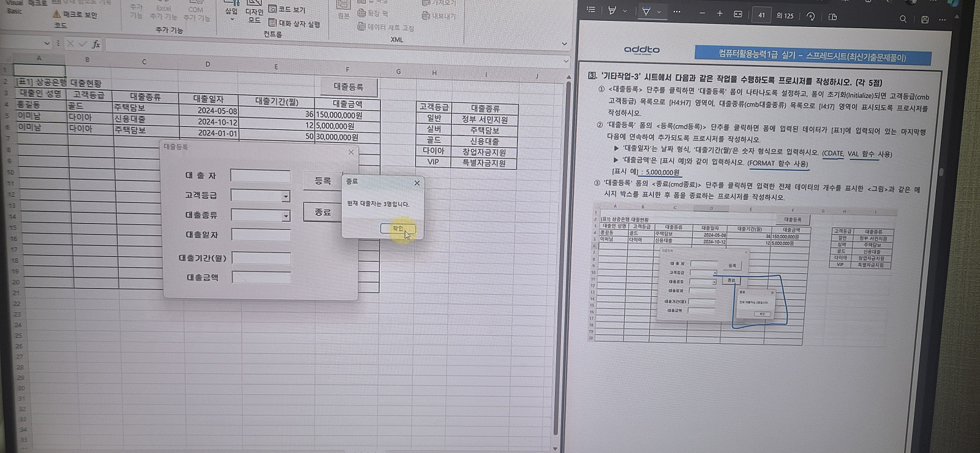Toggle PDF page view layout
The height and width of the screenshot is (453, 980).
coord(832,17)
